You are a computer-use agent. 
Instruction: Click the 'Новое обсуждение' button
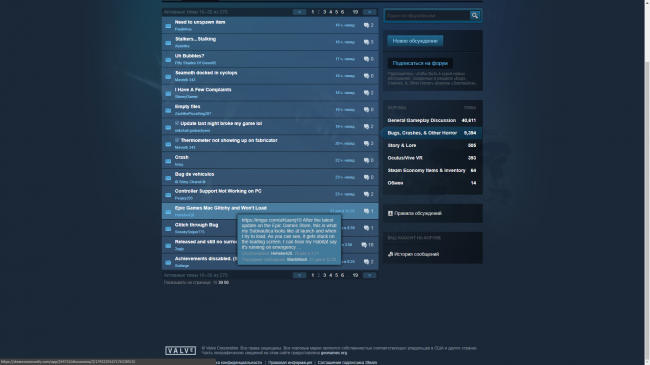[x=415, y=41]
